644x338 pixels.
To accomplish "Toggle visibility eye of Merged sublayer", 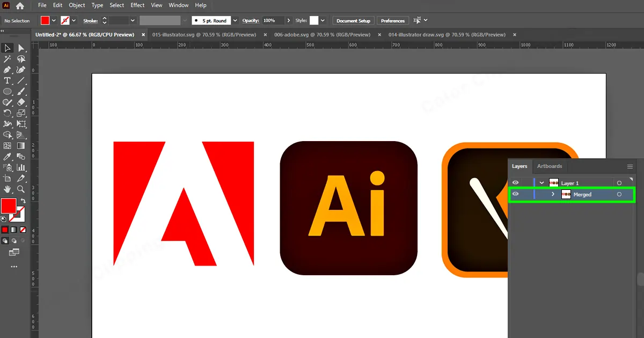I will 516,194.
